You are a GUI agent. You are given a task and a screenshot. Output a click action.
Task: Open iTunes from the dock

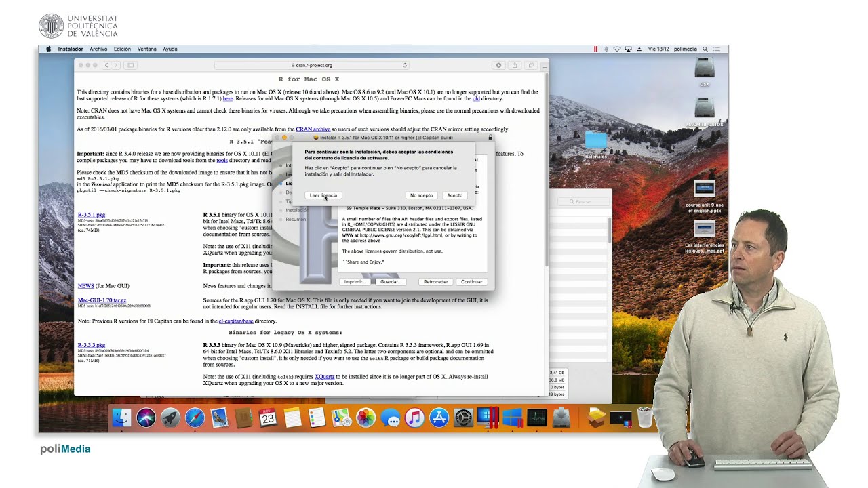coord(414,418)
